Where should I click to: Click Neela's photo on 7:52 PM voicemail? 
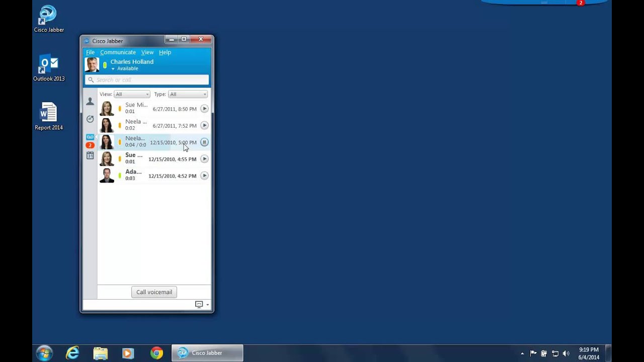coord(107,125)
